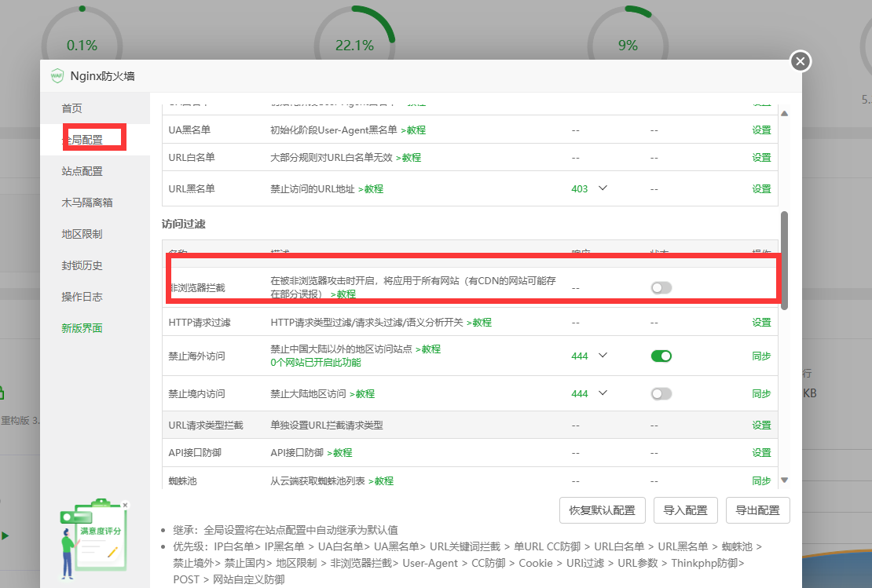
Task: Open 教程 link for 非浏览器拦截
Action: pos(343,294)
